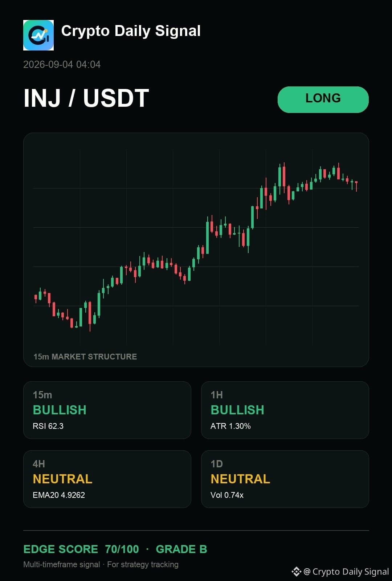Click the INJ / USDT pair title
This screenshot has width=392, height=581.
coord(86,98)
